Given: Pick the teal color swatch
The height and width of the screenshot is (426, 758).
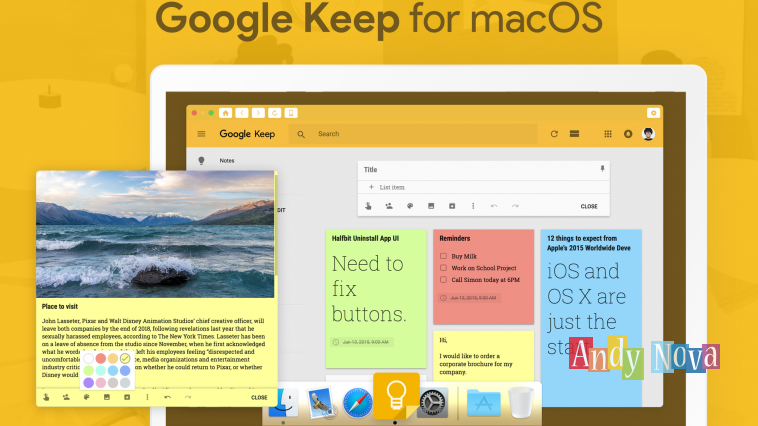Looking at the screenshot, I should point(101,370).
